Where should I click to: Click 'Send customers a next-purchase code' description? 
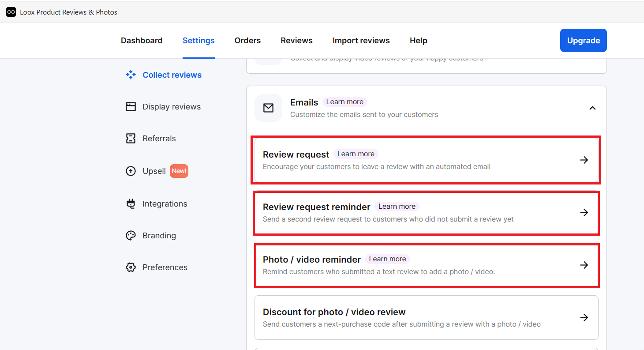(402, 324)
